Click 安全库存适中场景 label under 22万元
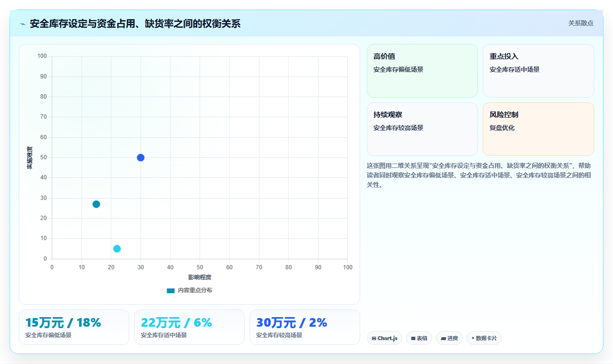Screen dimensions: 613x364 pyautogui.click(x=164, y=335)
